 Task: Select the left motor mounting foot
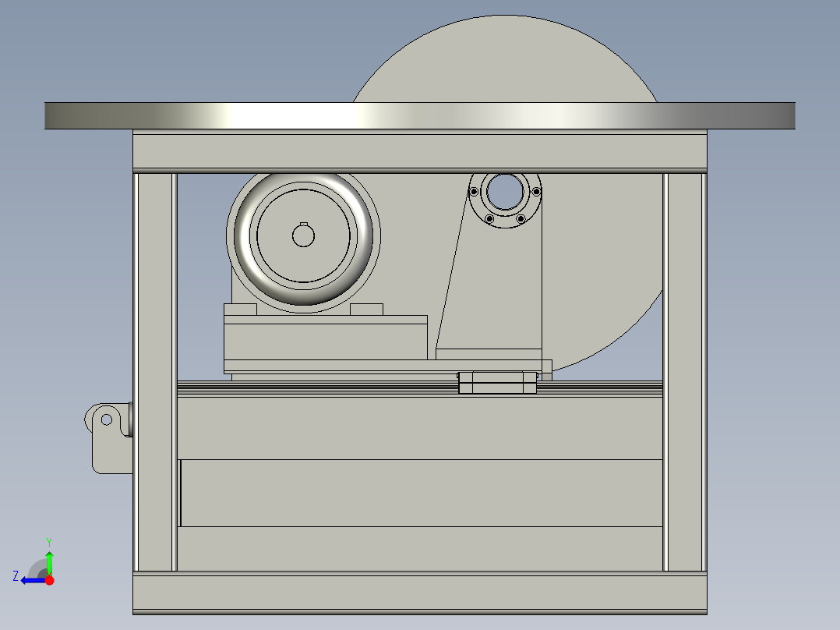(240, 310)
